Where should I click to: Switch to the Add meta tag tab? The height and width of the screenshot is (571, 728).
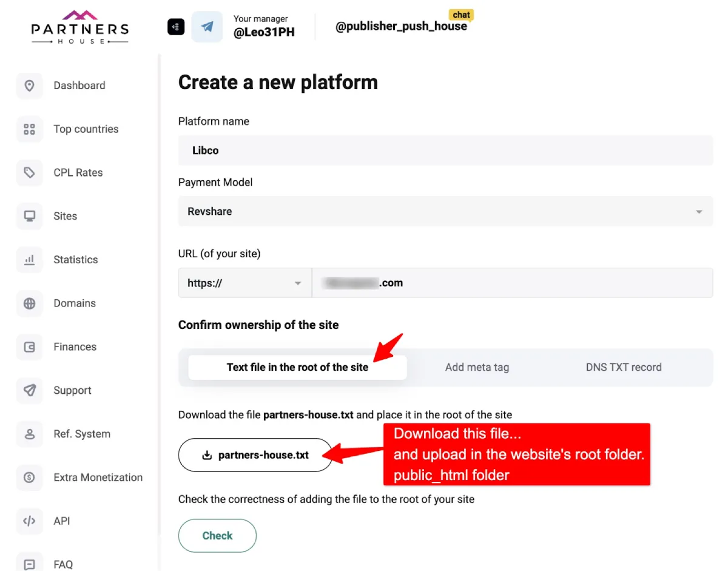click(477, 367)
